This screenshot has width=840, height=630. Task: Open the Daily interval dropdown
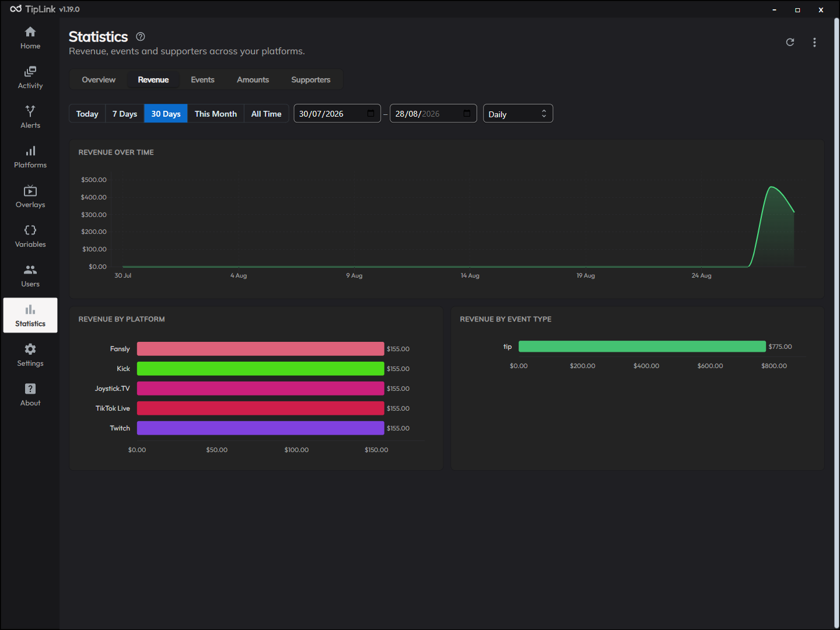[x=518, y=114]
